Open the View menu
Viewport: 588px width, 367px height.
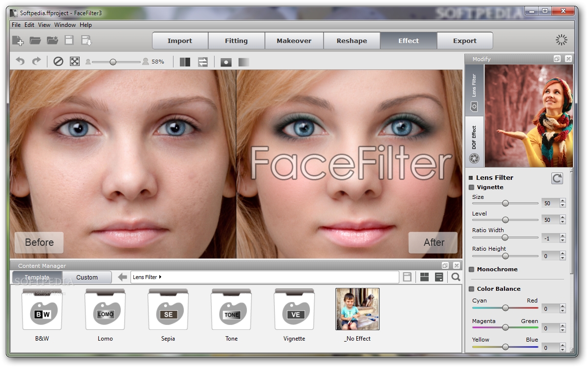click(44, 25)
